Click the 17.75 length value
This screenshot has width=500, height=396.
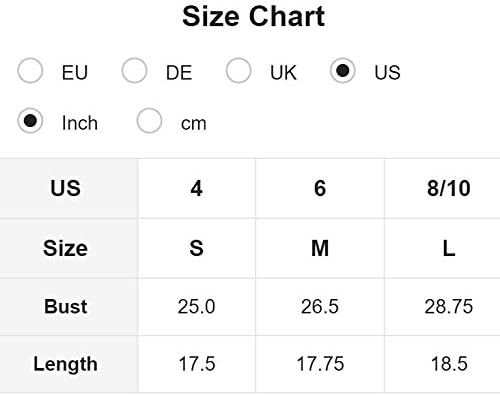[320, 364]
